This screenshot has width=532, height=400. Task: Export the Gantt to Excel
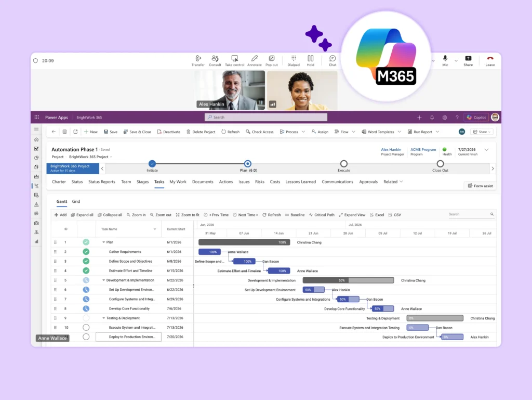point(377,215)
